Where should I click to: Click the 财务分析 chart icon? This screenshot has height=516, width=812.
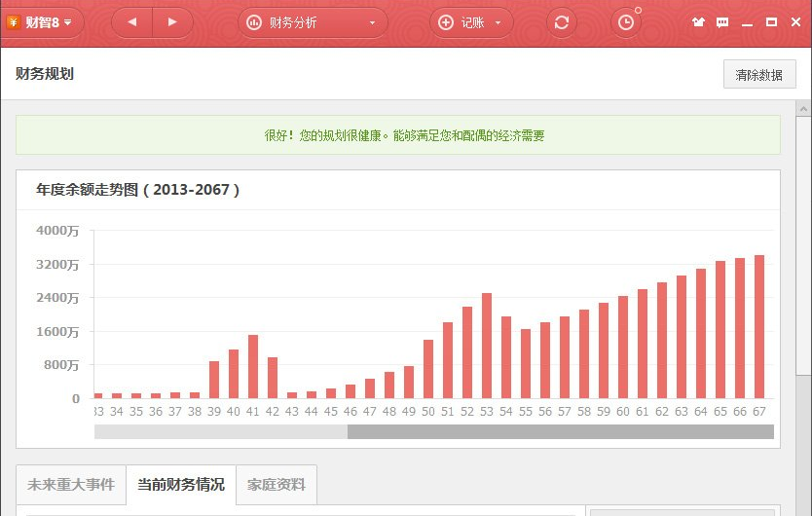[x=254, y=22]
